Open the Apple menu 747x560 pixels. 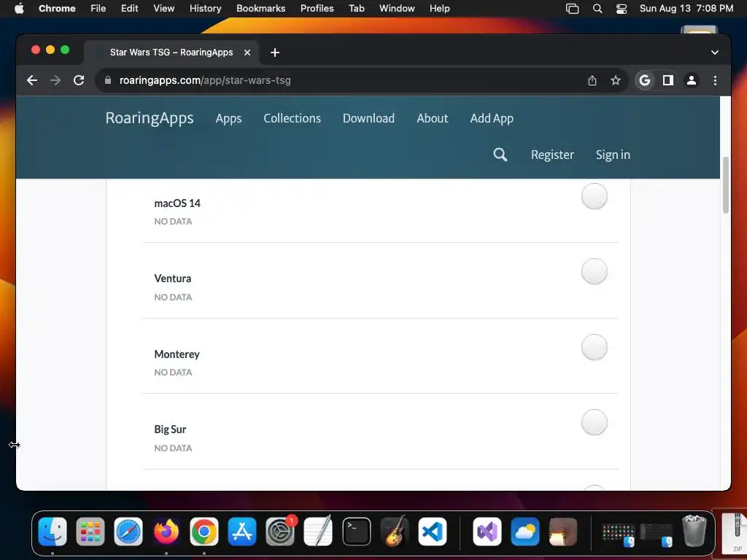coord(19,8)
